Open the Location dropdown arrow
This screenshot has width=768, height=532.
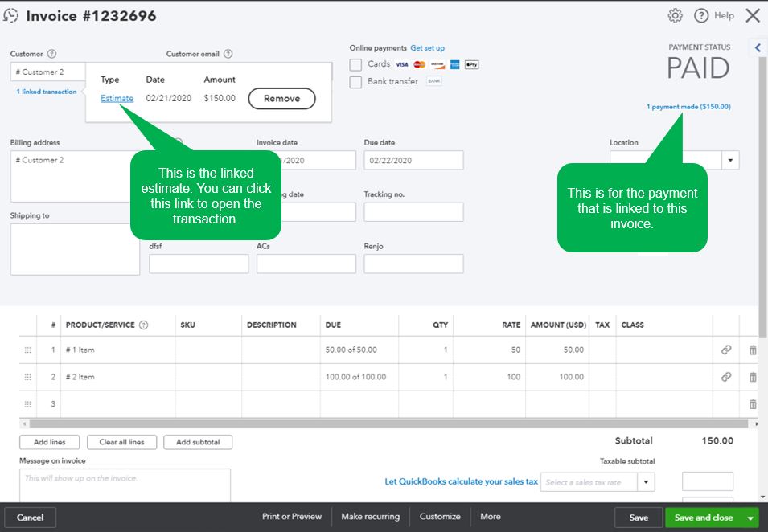pos(730,160)
